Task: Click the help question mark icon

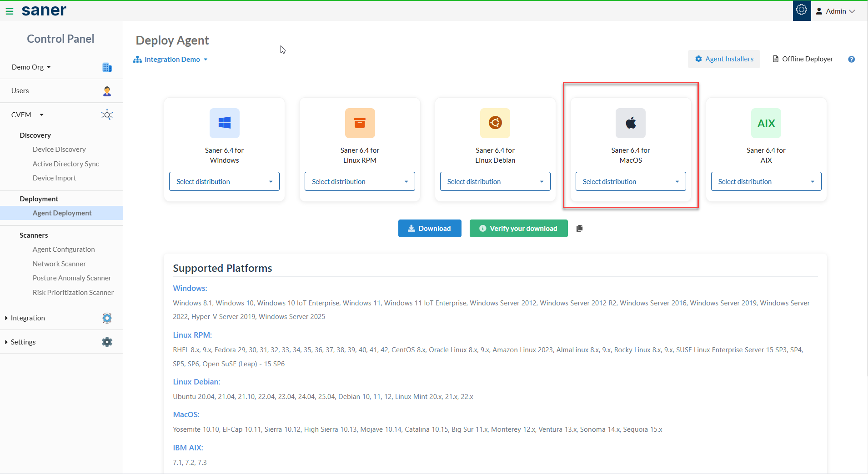Action: coord(852,59)
